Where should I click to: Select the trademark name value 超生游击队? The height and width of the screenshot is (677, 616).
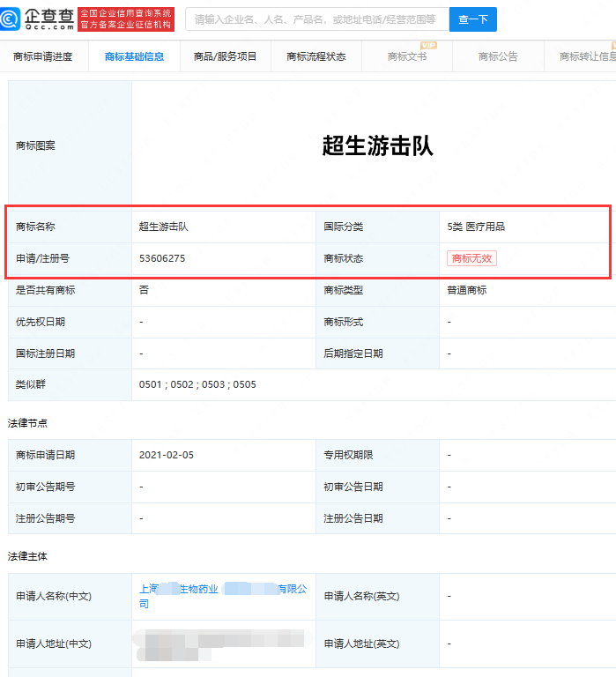(x=164, y=227)
